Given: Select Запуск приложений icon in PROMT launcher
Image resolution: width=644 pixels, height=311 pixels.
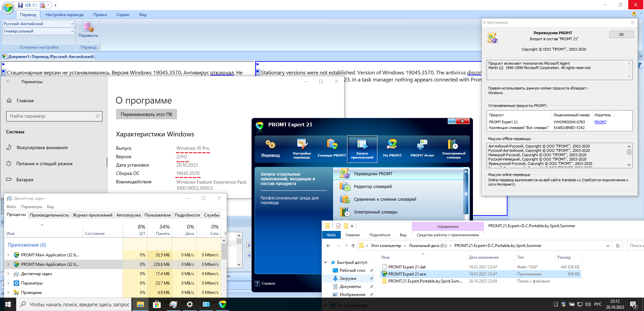Looking at the screenshot, I should 362,149.
